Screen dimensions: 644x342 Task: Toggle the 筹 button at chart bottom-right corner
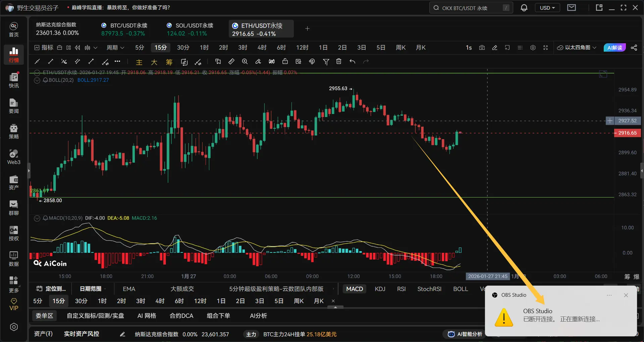627,277
